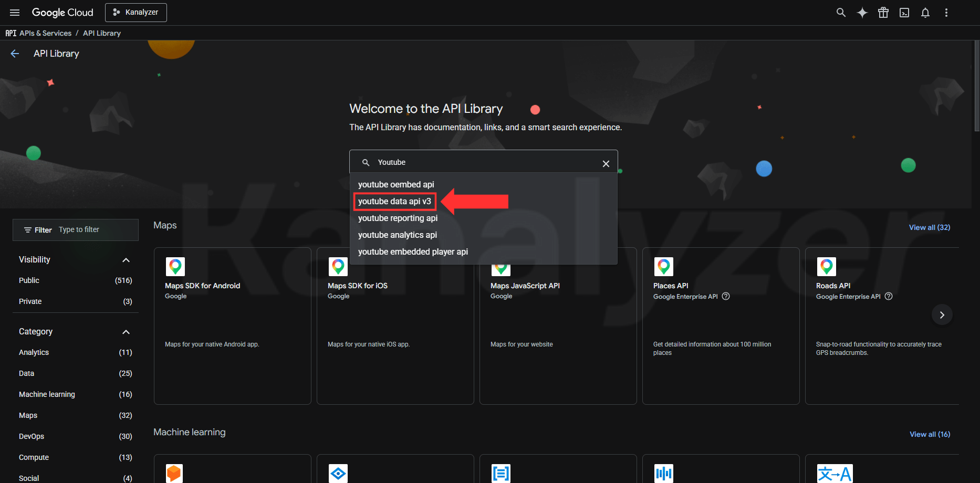Filter by Compute category
The width and height of the screenshot is (980, 483).
(x=76, y=457)
